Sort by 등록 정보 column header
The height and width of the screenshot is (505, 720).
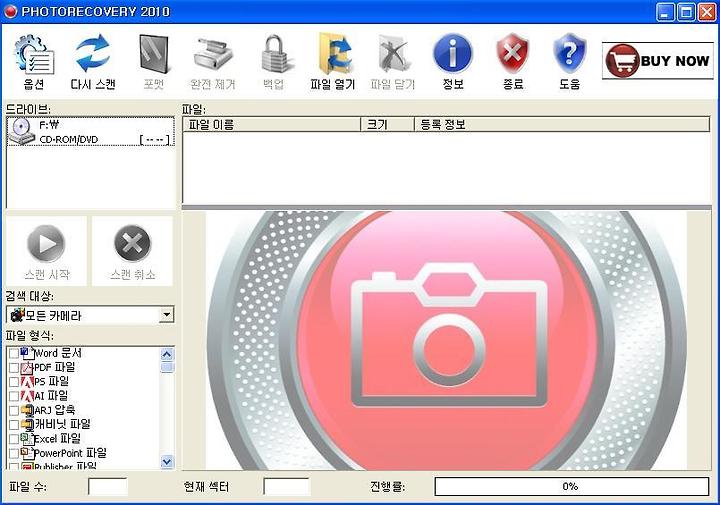pos(562,124)
